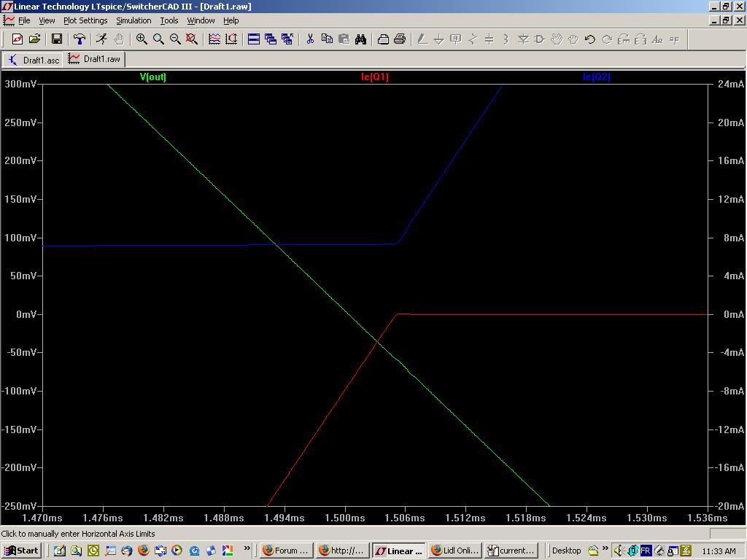
Task: Click the Ie(Q1) trace label
Action: click(375, 77)
